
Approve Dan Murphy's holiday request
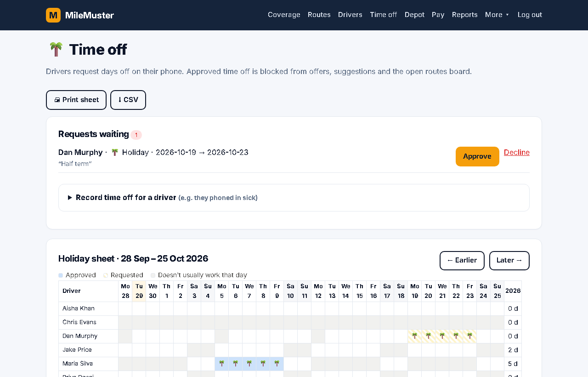click(x=477, y=156)
